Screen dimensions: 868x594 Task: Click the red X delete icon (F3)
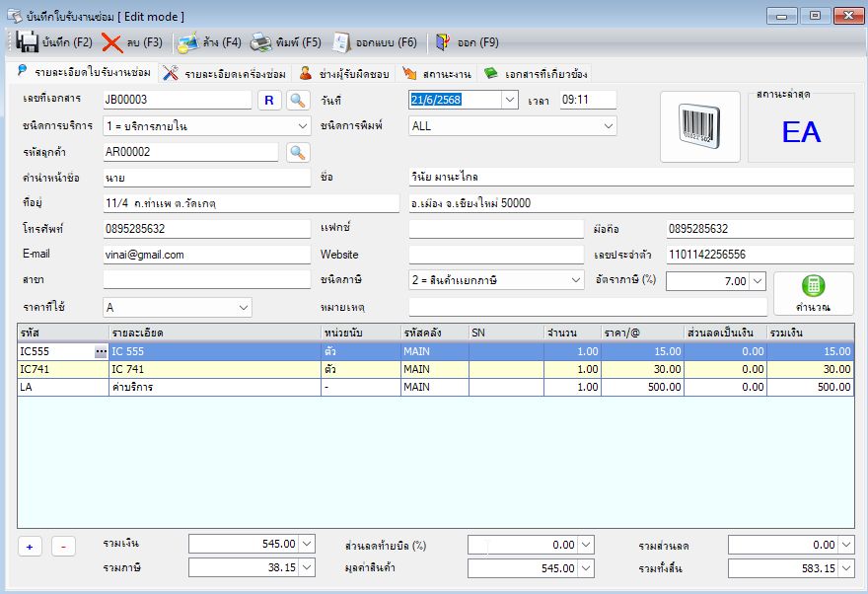point(111,42)
